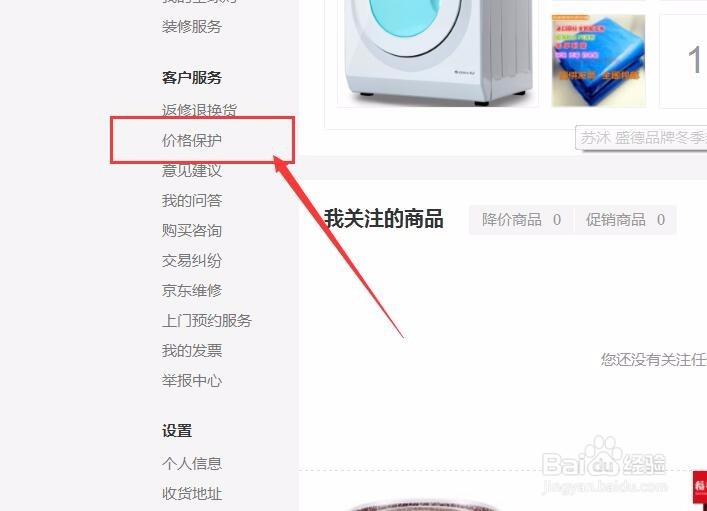Screen dimensions: 707x511
Task: Switch to 促销商品 tab
Action: point(625,220)
